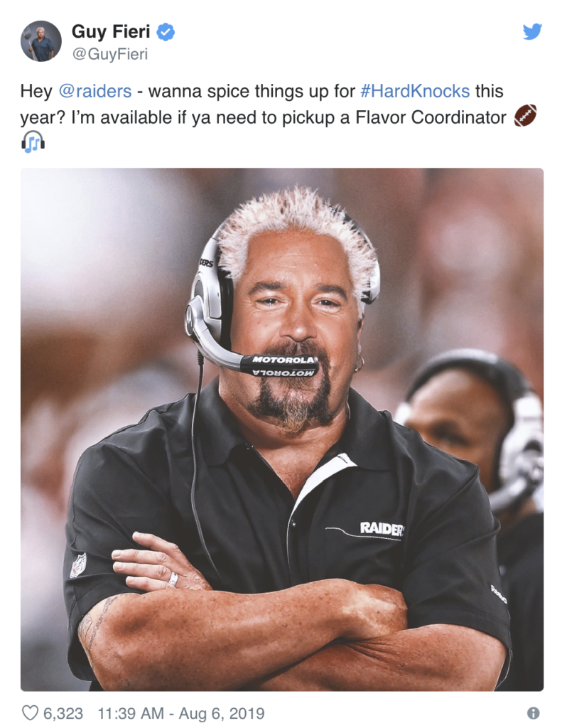Screen dimensions: 562x728
Task: Click the RAIDERS logo on the shirt
Action: [382, 528]
